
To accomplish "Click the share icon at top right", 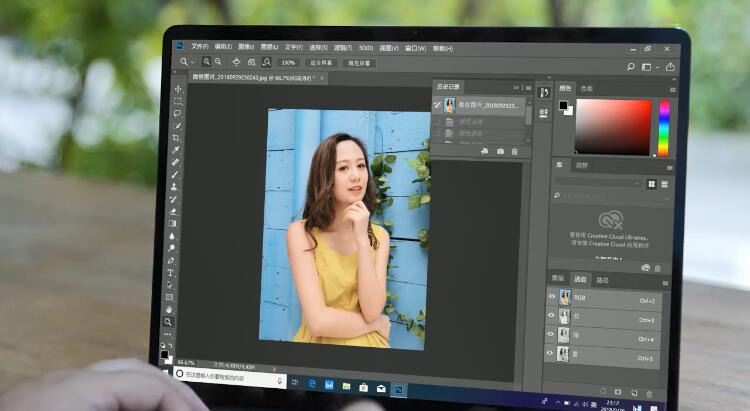I will [670, 67].
